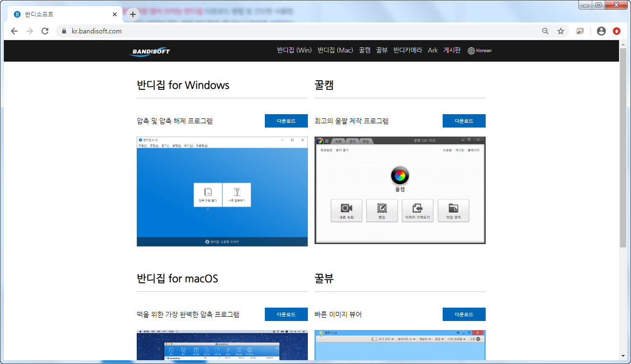631x364 pixels.
Task: Open the 반디집 (Mac) nav item
Action: [335, 50]
